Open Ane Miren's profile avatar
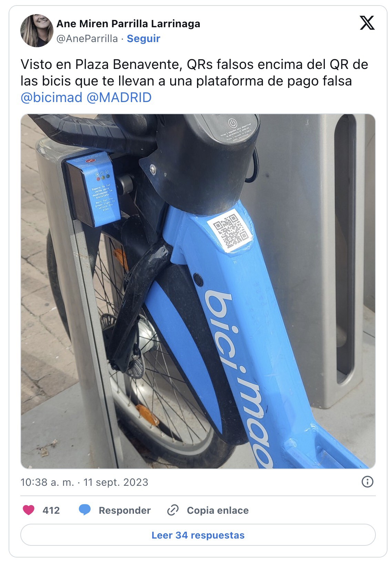Screen dimensions: 392x562 click(x=37, y=30)
